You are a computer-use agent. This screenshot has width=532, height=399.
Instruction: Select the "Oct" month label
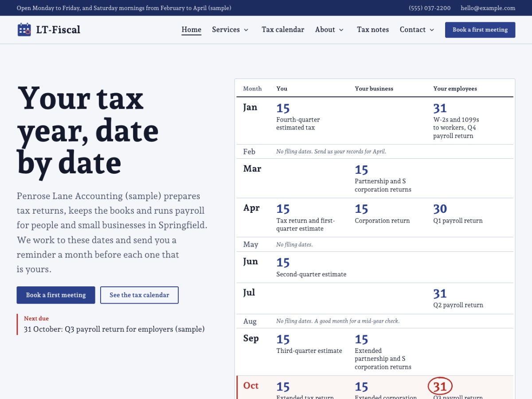click(x=251, y=386)
